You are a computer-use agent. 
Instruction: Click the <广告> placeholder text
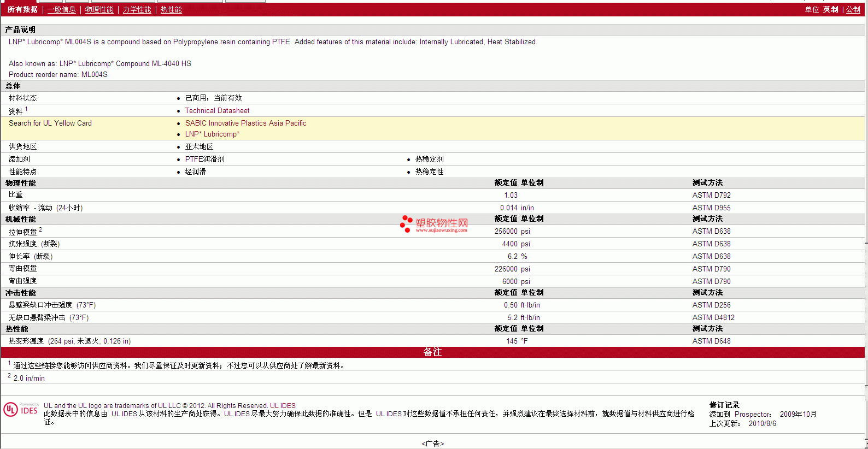tap(433, 444)
